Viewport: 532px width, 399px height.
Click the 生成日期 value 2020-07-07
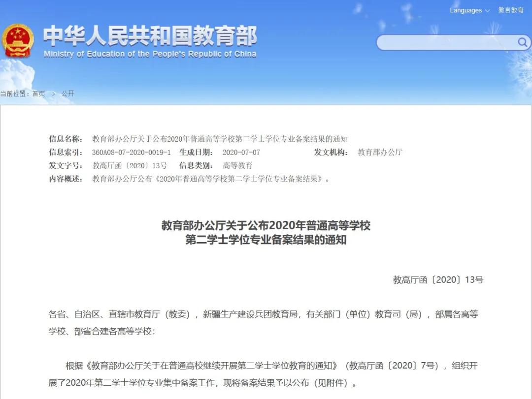coord(241,152)
